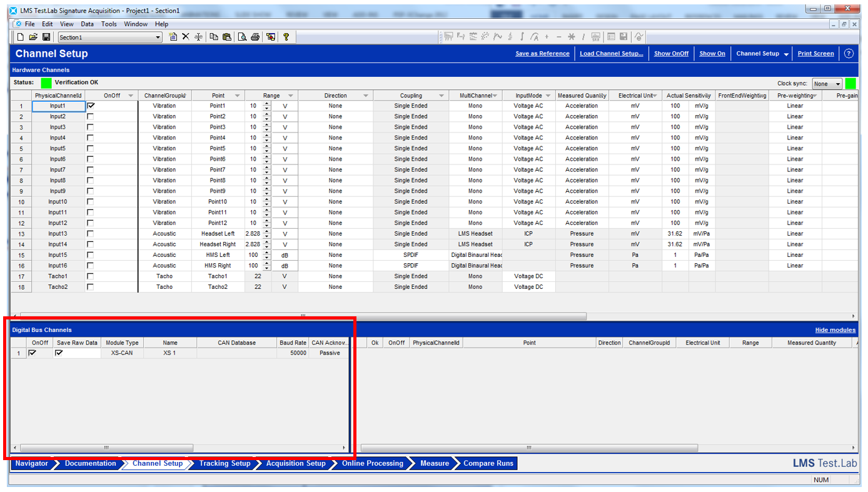Click the SRR toolbar icon
Screen dimensions: 868x492
pyautogui.click(x=595, y=37)
